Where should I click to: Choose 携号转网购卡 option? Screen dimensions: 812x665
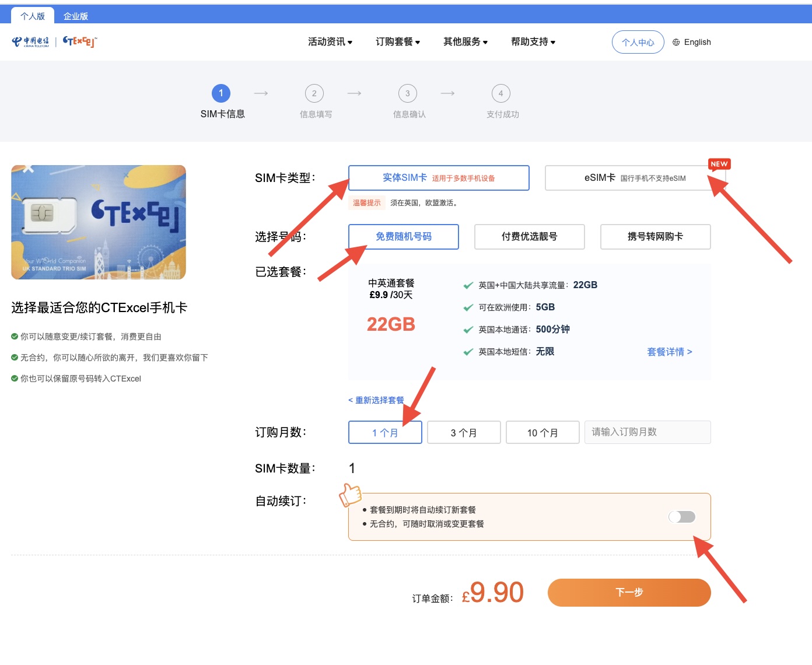pyautogui.click(x=656, y=237)
